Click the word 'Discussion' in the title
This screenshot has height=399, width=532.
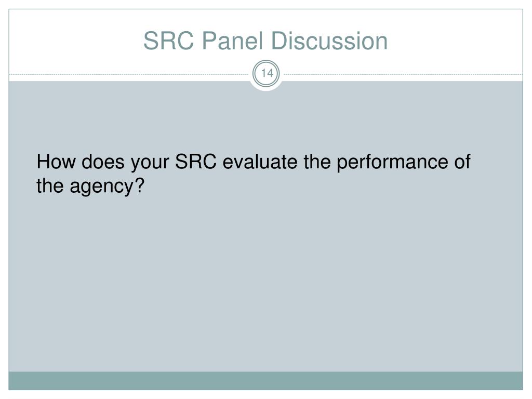point(329,41)
